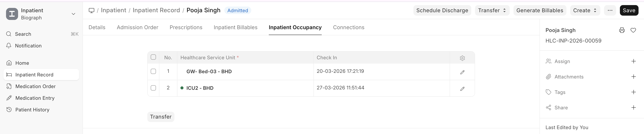Open the Inpatient breadcrumb link
644x134 pixels.
tap(114, 10)
